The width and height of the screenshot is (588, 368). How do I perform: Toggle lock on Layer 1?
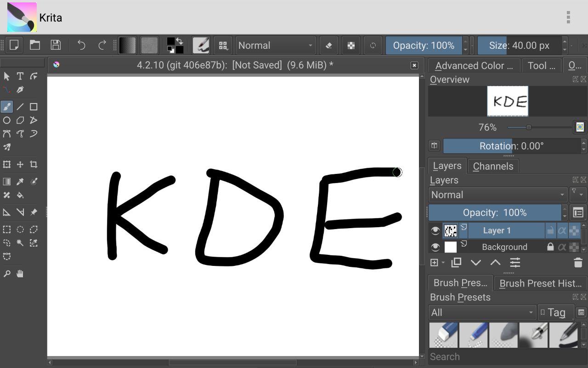point(550,230)
